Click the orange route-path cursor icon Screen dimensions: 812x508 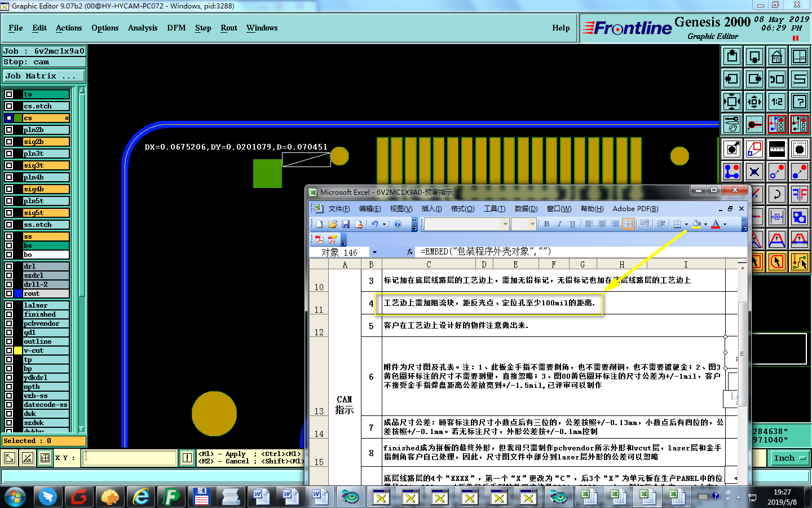(800, 262)
